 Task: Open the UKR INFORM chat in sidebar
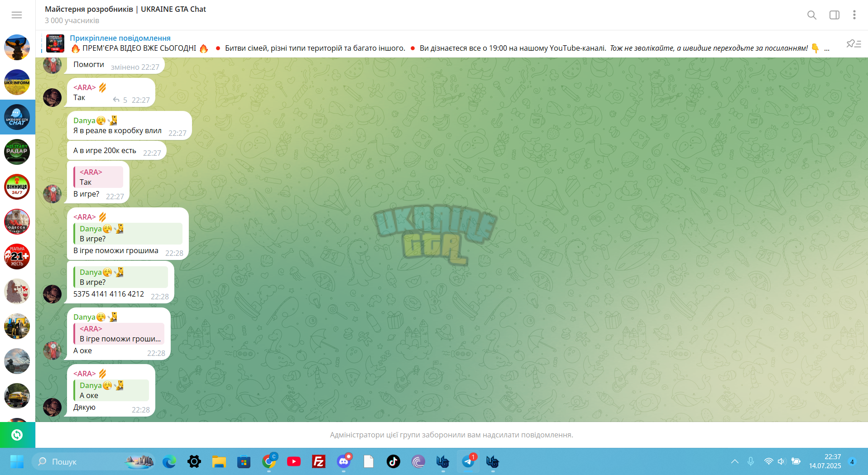(17, 82)
